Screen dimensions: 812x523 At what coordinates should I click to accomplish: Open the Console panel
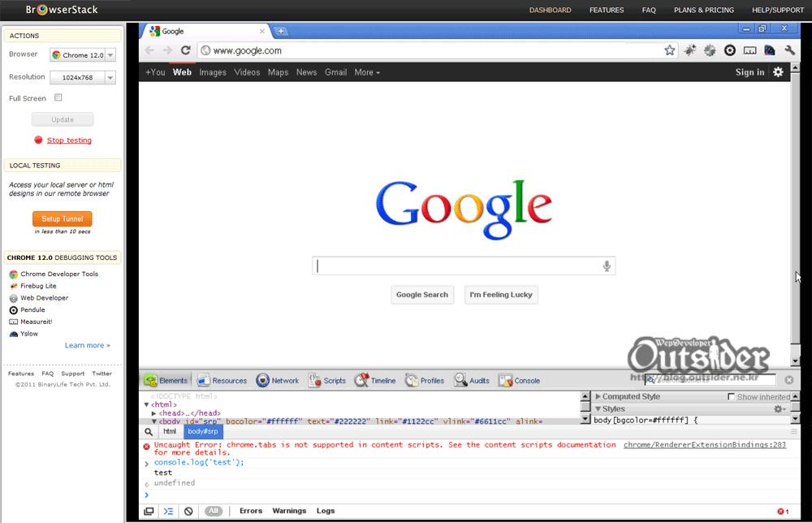(520, 381)
